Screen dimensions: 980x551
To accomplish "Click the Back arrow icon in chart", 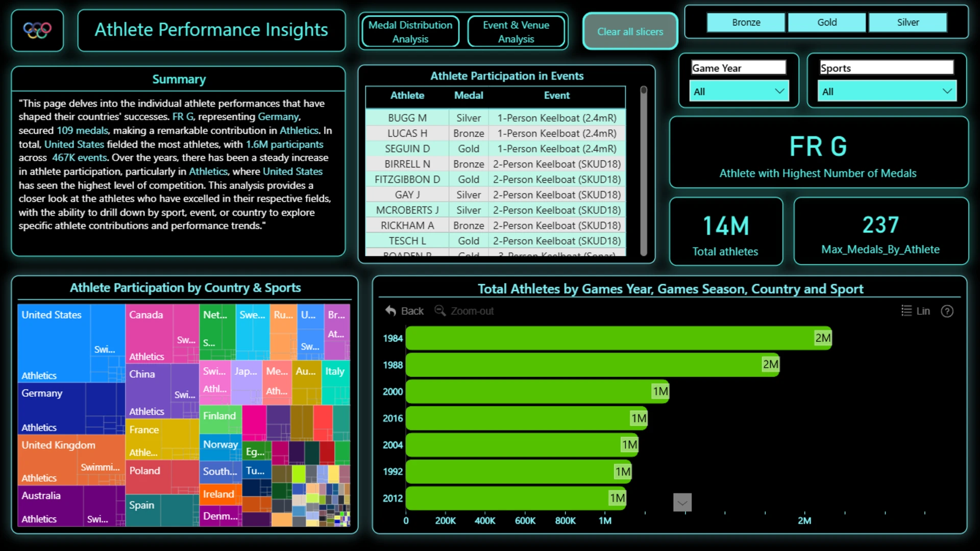I will coord(390,311).
